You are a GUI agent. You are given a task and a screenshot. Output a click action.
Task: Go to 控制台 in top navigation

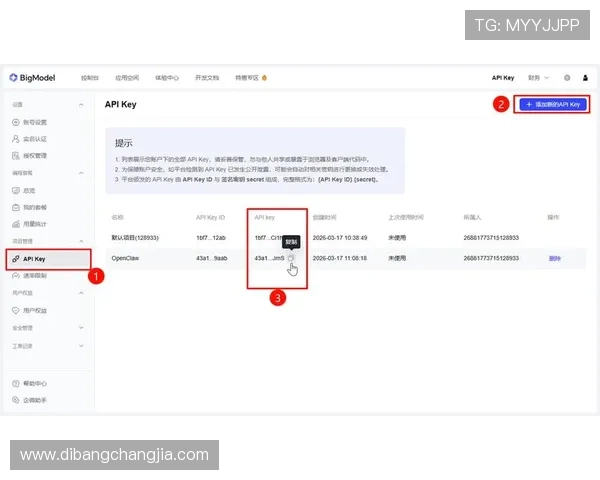pos(90,78)
